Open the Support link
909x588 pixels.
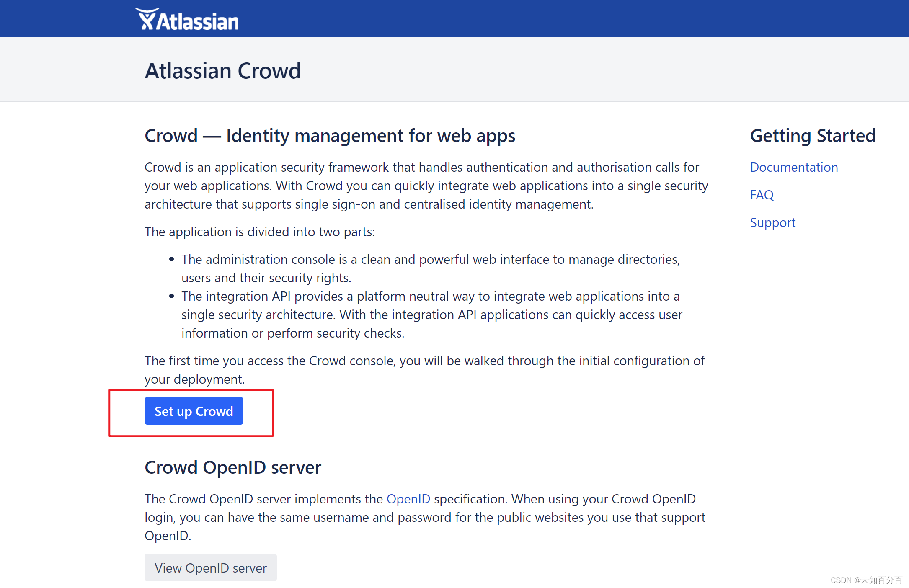772,222
